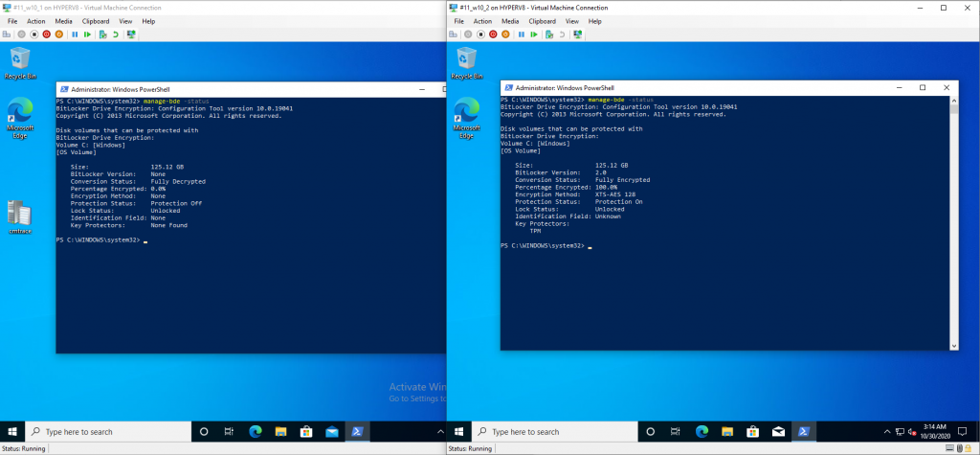980x455 pixels.
Task: Open Cortana circle in w10_1 taskbar
Action: coord(204,432)
